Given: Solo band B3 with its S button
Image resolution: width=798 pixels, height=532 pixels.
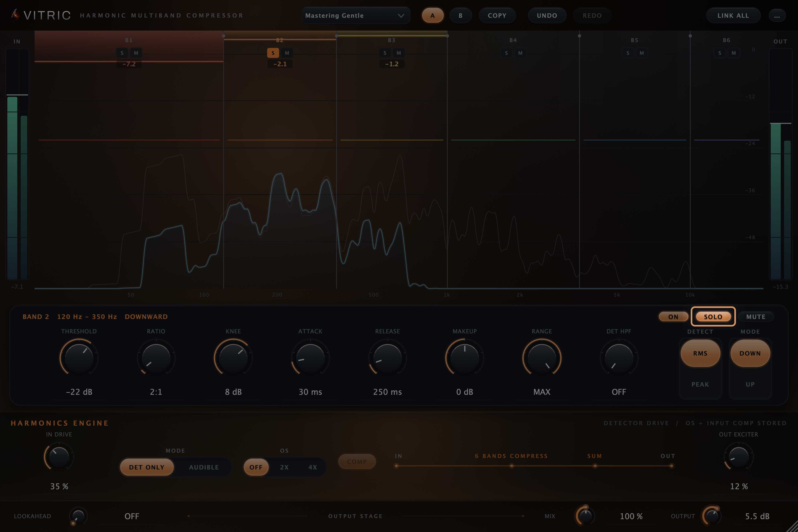Looking at the screenshot, I should tap(385, 53).
